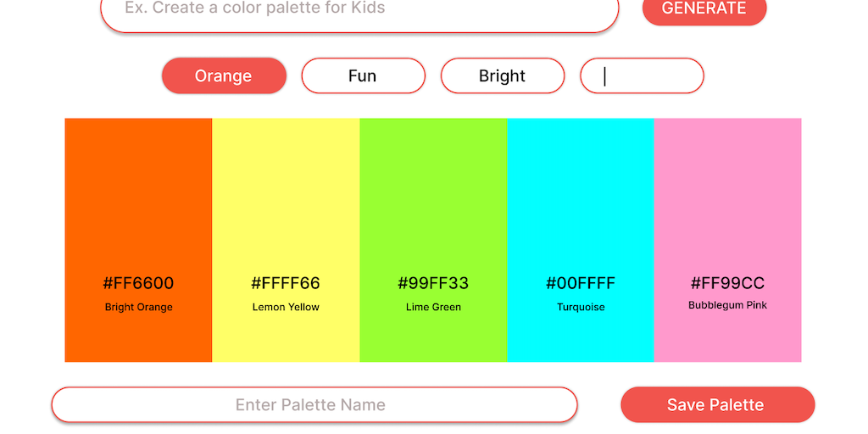The width and height of the screenshot is (868, 434).
Task: Click the empty fourth tag input box
Action: 642,75
